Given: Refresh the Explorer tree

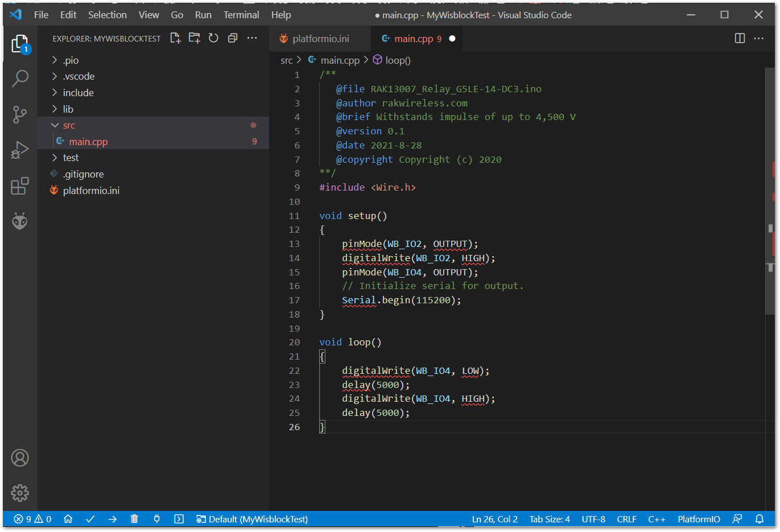Looking at the screenshot, I should tap(213, 38).
